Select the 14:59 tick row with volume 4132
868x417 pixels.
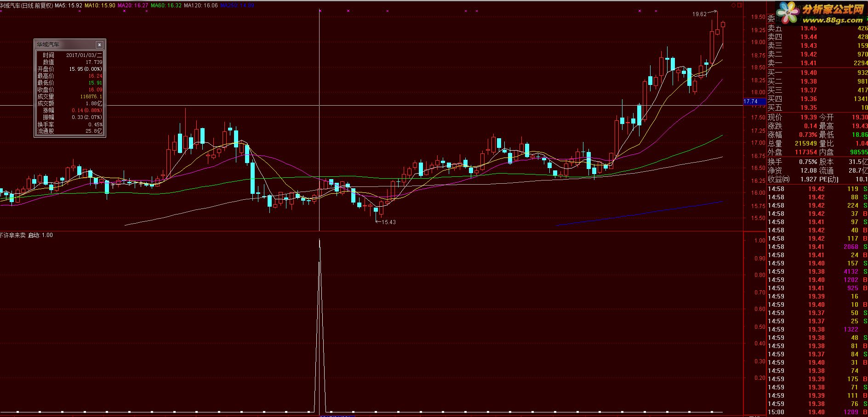[817, 271]
